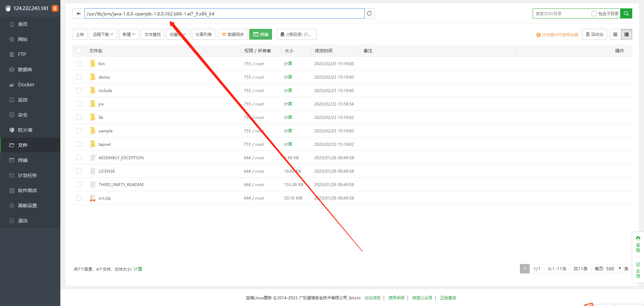Select all files with the header checkbox
Screen dimensions: 644x306
79,50
